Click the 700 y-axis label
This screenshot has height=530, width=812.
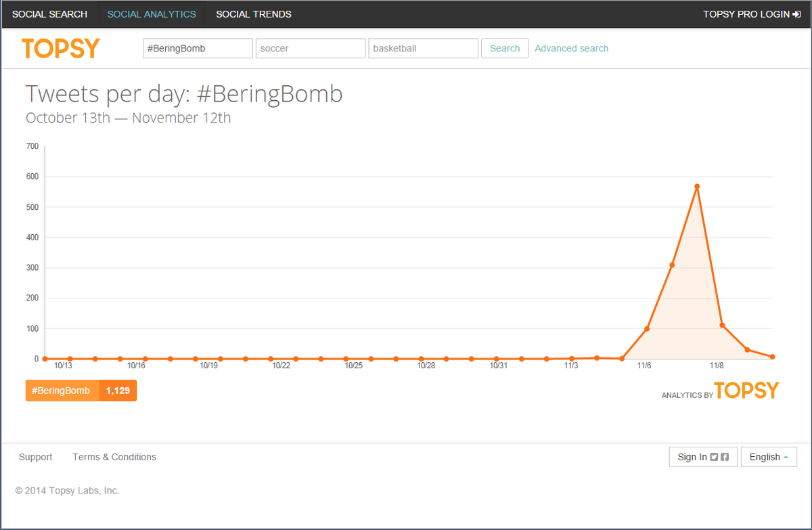[32, 146]
